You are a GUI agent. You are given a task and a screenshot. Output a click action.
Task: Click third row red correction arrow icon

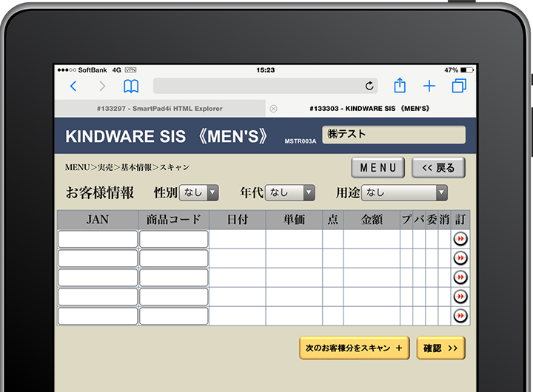pos(460,277)
